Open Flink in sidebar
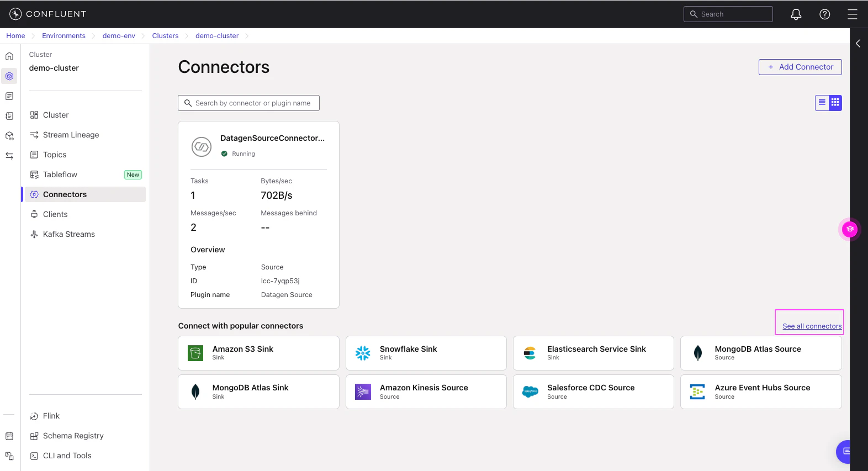868x471 pixels. click(85, 416)
